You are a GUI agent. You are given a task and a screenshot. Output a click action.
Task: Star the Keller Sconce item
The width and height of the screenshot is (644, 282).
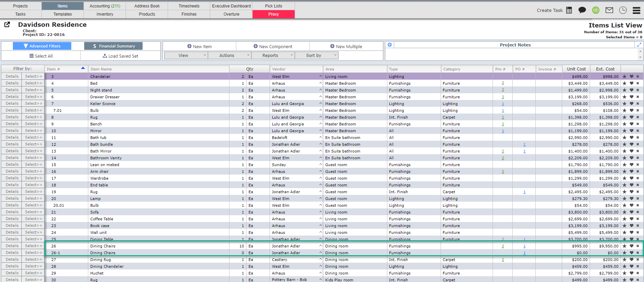click(x=624, y=104)
